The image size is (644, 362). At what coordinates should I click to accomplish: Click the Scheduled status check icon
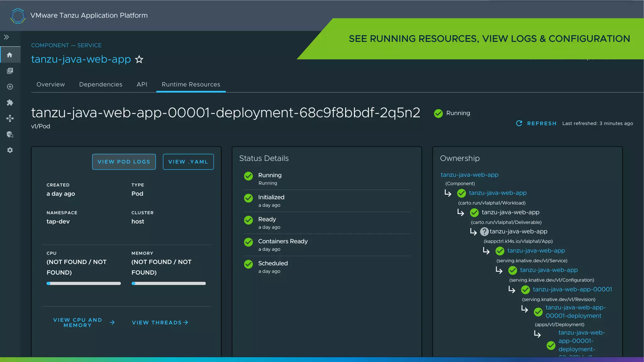pos(248,264)
